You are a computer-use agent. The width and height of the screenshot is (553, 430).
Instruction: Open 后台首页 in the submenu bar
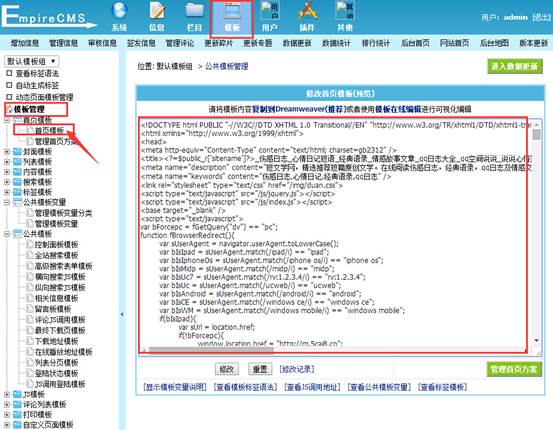point(415,43)
